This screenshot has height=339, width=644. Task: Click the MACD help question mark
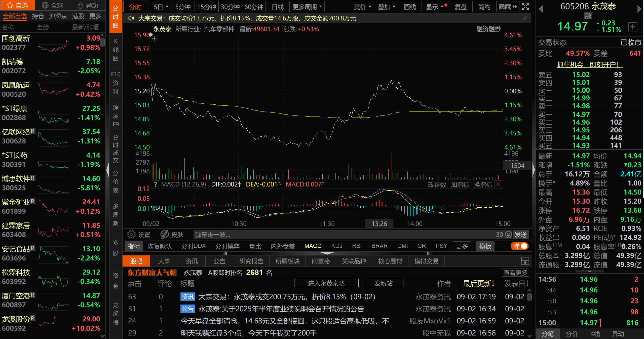[156, 184]
